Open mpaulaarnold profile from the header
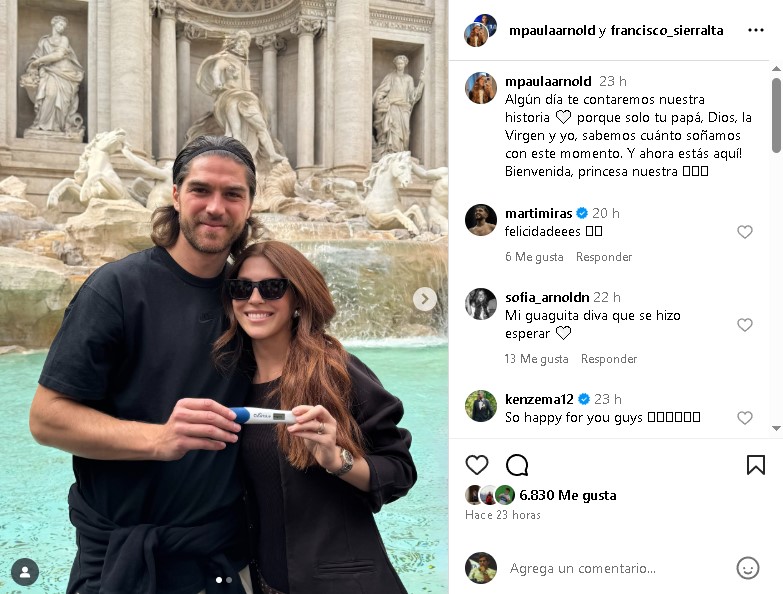The image size is (783, 594). point(552,30)
